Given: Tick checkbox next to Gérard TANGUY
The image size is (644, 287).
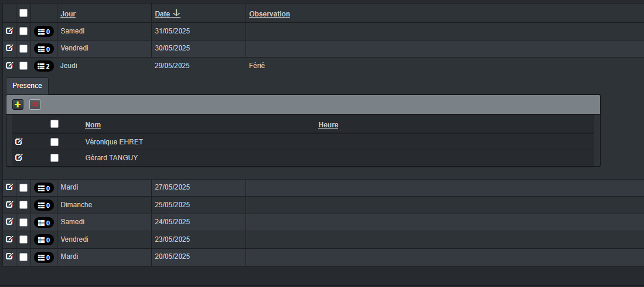Looking at the screenshot, I should tap(54, 157).
